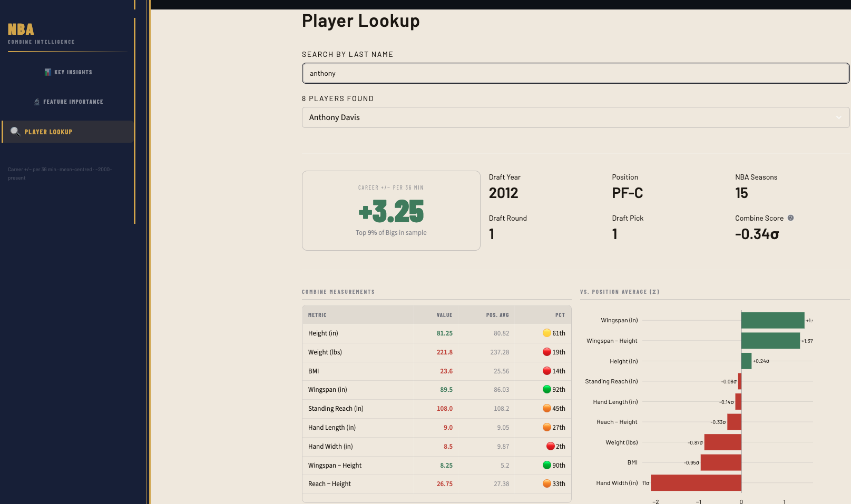Viewport: 851px width, 504px height.
Task: Click the Draft Year value 2012
Action: click(504, 193)
